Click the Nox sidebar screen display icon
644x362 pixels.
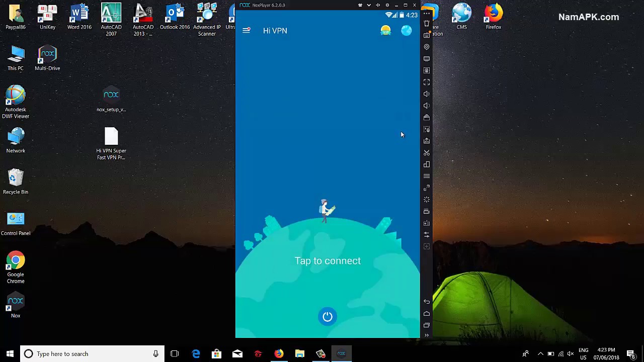coord(427,59)
